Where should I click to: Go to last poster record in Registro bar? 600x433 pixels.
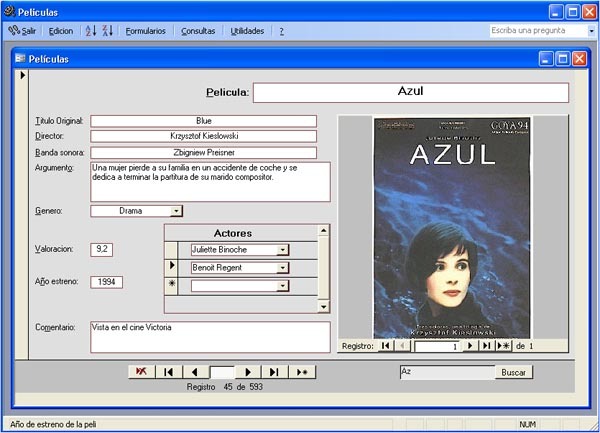tap(486, 346)
